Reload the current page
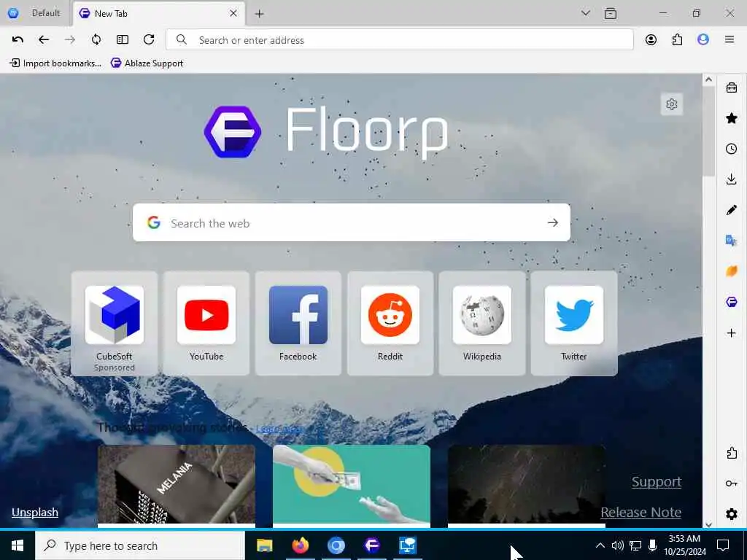The width and height of the screenshot is (747, 560). click(149, 39)
